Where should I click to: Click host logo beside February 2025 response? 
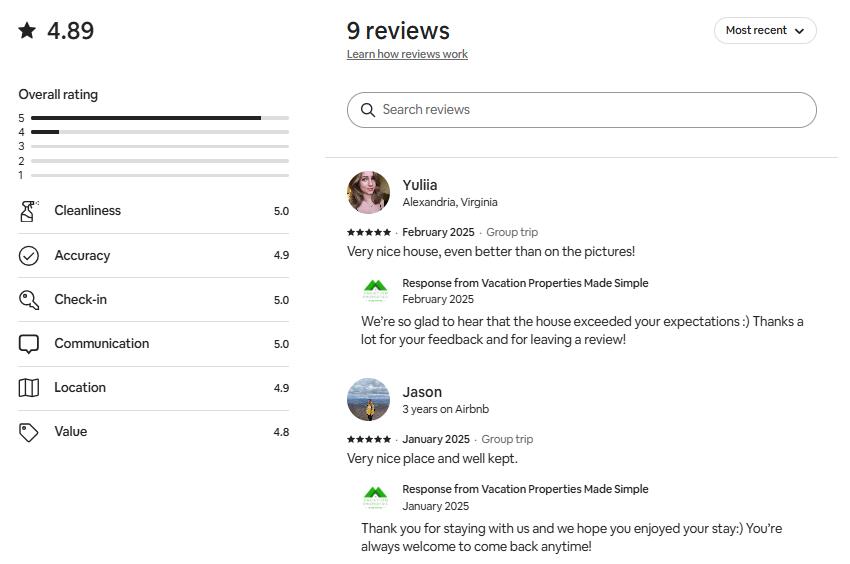point(375,290)
